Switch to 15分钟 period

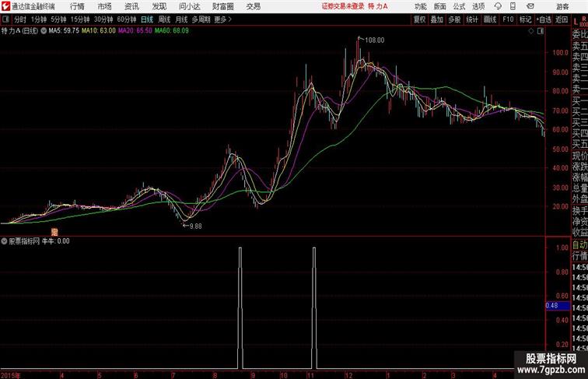coord(80,19)
